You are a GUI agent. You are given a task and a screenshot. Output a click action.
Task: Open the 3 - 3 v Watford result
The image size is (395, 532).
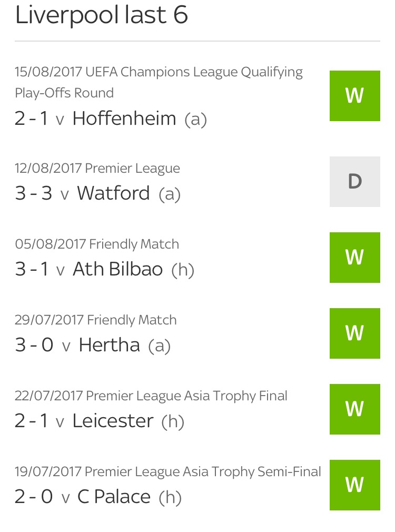click(97, 193)
